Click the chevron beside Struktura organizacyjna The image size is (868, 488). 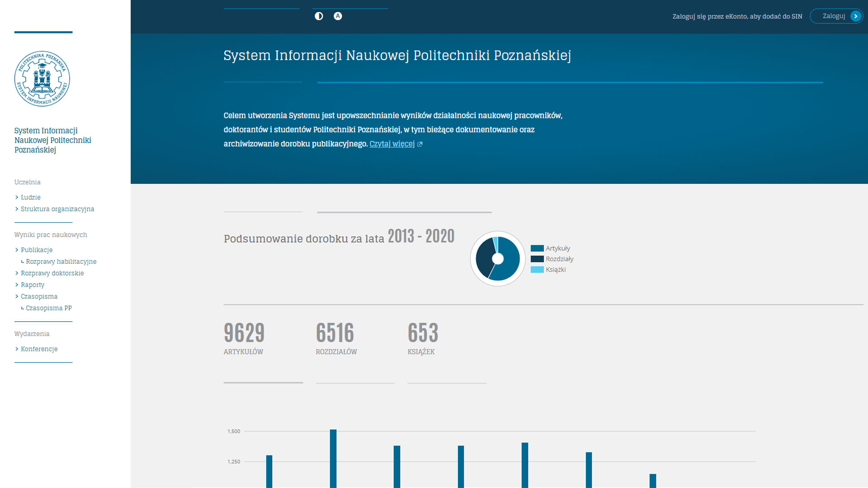coord(17,209)
